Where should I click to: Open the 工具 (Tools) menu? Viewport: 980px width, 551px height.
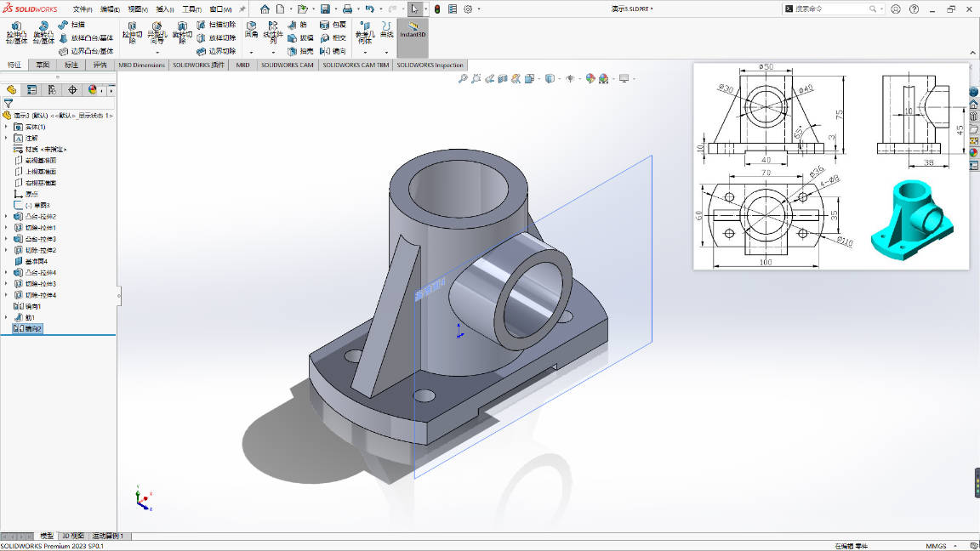[192, 9]
